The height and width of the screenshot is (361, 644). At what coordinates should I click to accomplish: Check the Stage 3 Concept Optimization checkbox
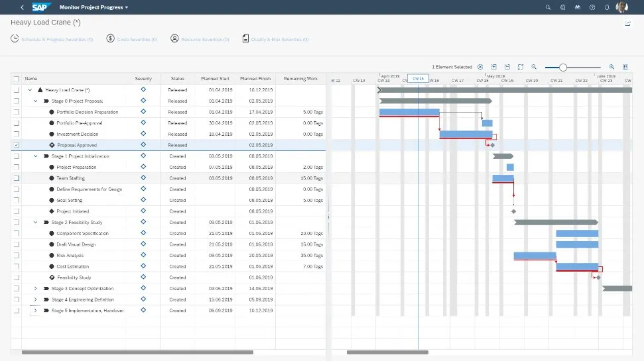click(x=17, y=288)
